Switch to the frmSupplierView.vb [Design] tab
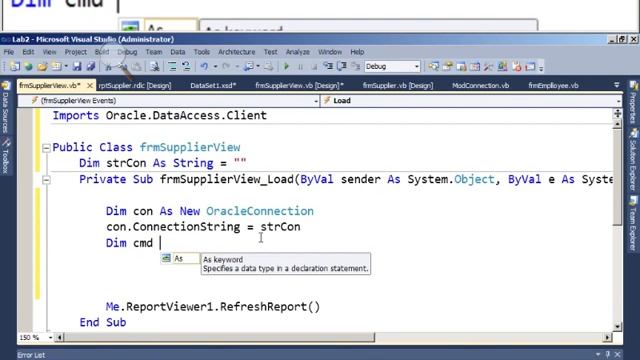This screenshot has height=360, width=640. 299,85
